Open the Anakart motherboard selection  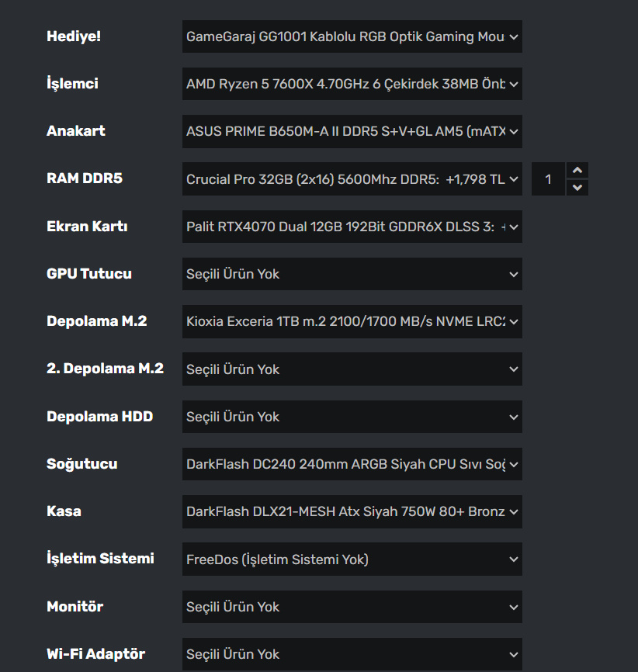pos(352,131)
